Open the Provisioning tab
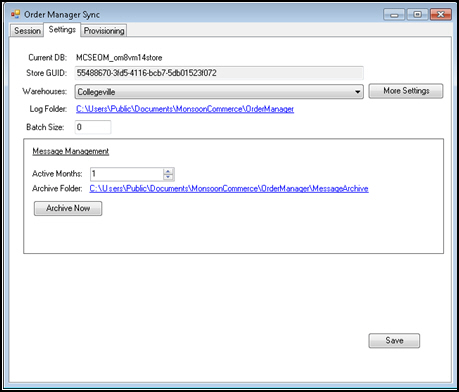The image size is (459, 392). tap(104, 31)
